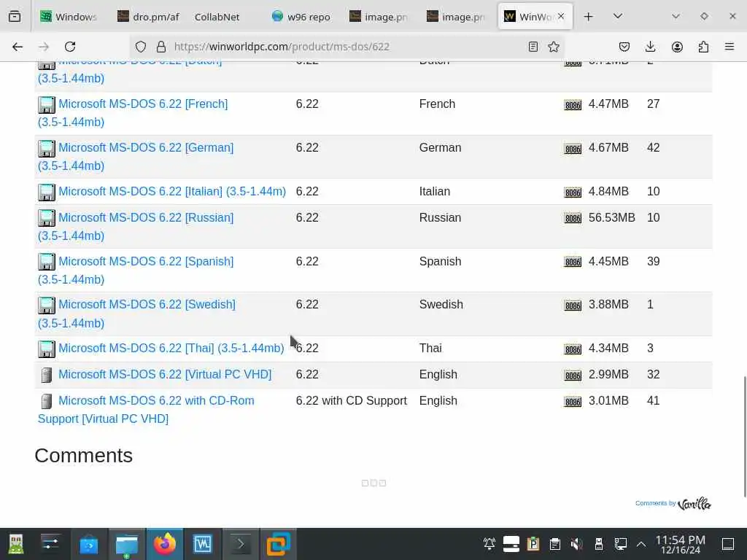Open the clipboard tray icon
The image size is (747, 560).
click(555, 544)
